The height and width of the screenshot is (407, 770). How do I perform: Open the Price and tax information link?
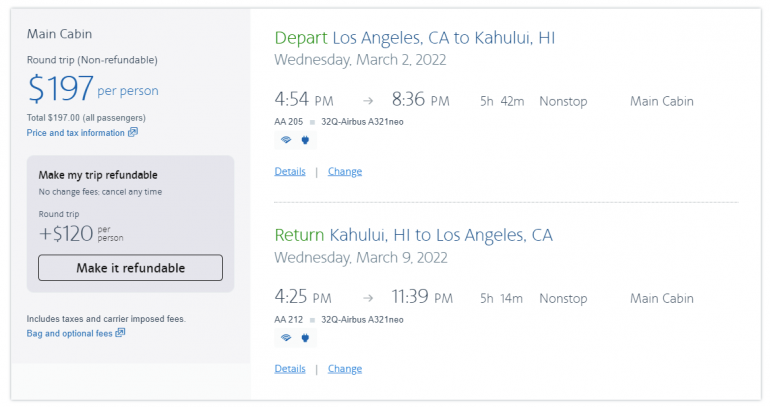click(76, 132)
